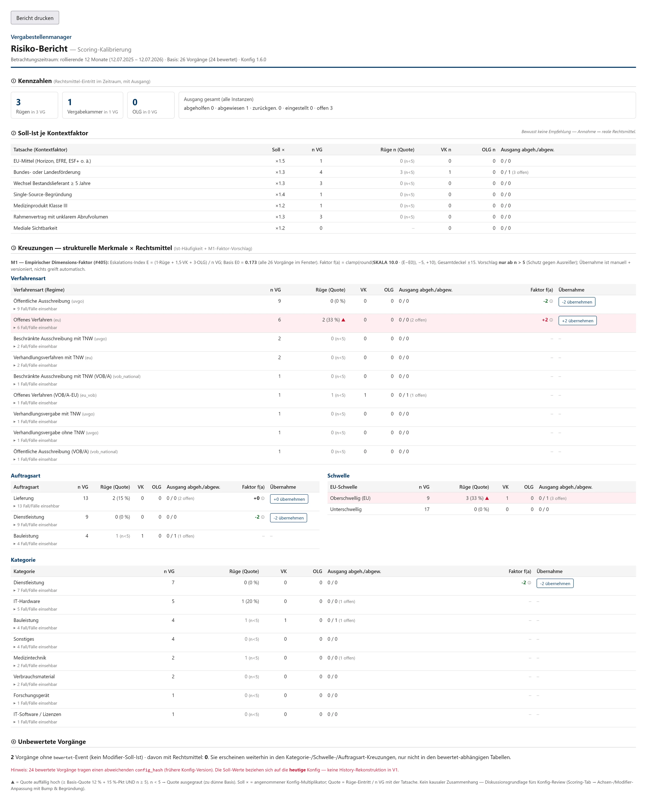Click the EU-Mittel (Horizon, EFRE, ESF+ o. ä.) row
The height and width of the screenshot is (812, 647).
[x=323, y=161]
